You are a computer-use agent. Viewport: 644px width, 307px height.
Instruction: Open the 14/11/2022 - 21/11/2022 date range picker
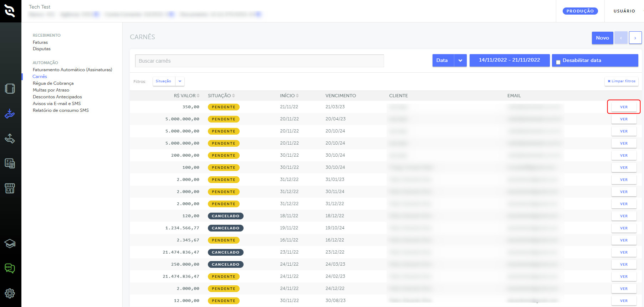[x=510, y=60]
